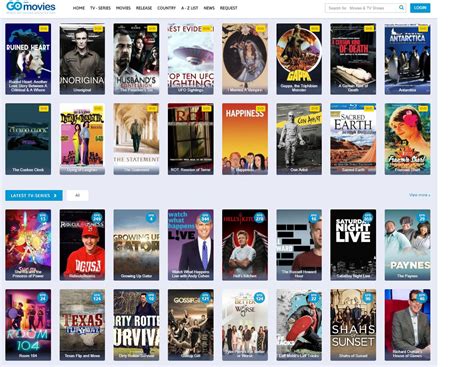Open the Hell's Kitchen series poster
The width and height of the screenshot is (474, 367).
point(245,245)
